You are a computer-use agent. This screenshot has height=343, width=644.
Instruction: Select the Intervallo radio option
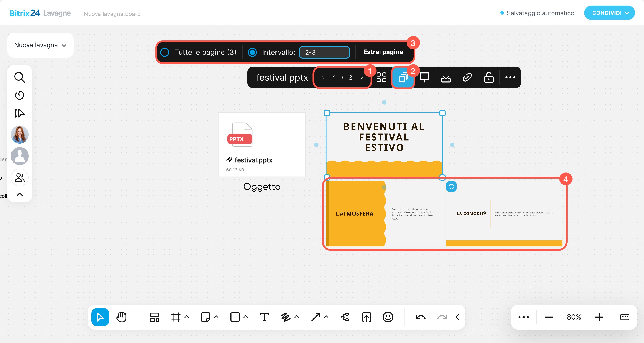click(252, 52)
